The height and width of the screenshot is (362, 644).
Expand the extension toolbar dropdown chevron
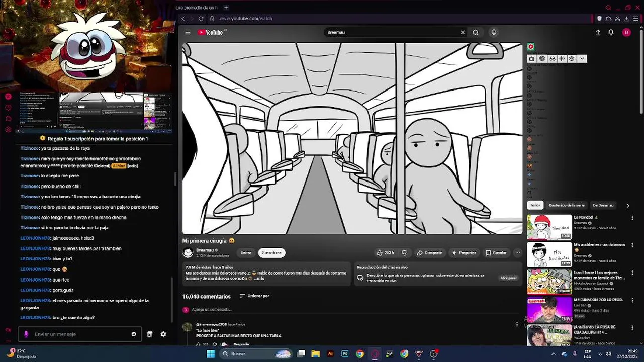[582, 59]
